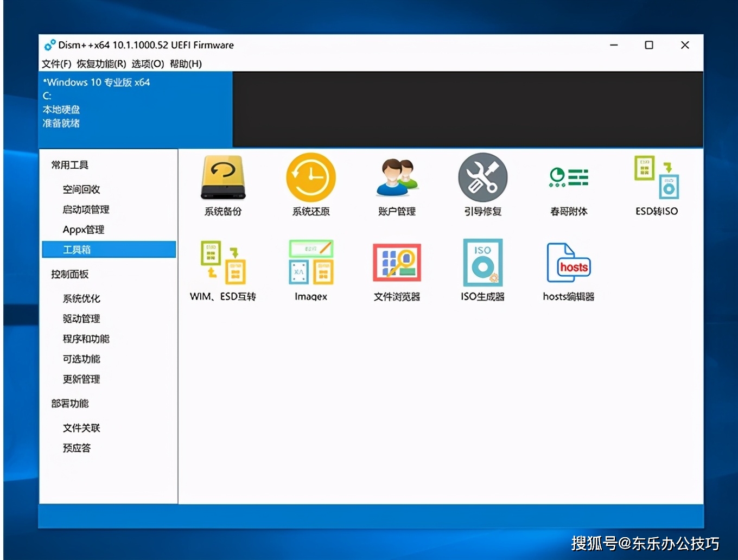This screenshot has height=560, width=738.
Task: Open the 选项(O) menu
Action: (x=148, y=64)
